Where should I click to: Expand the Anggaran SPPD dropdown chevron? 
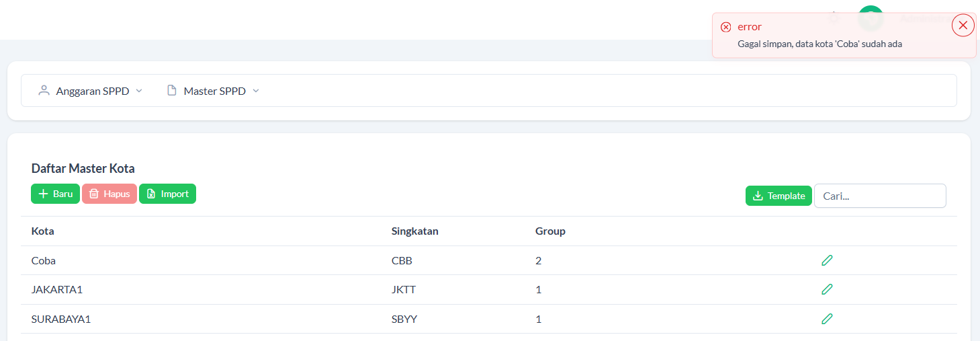tap(139, 91)
